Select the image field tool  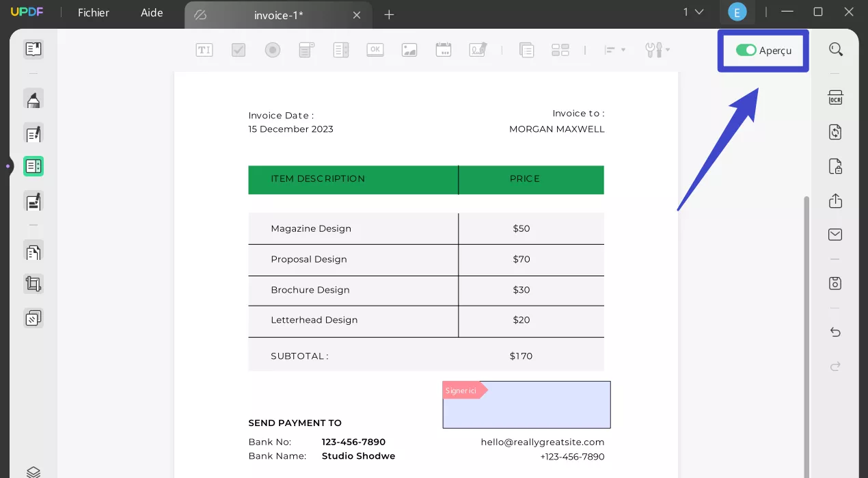point(409,49)
